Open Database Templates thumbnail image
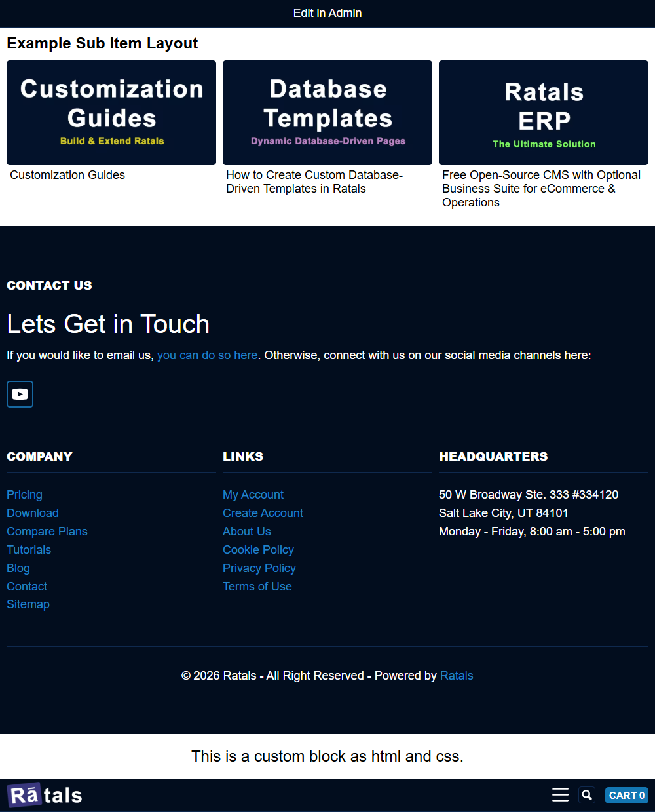 (327, 113)
